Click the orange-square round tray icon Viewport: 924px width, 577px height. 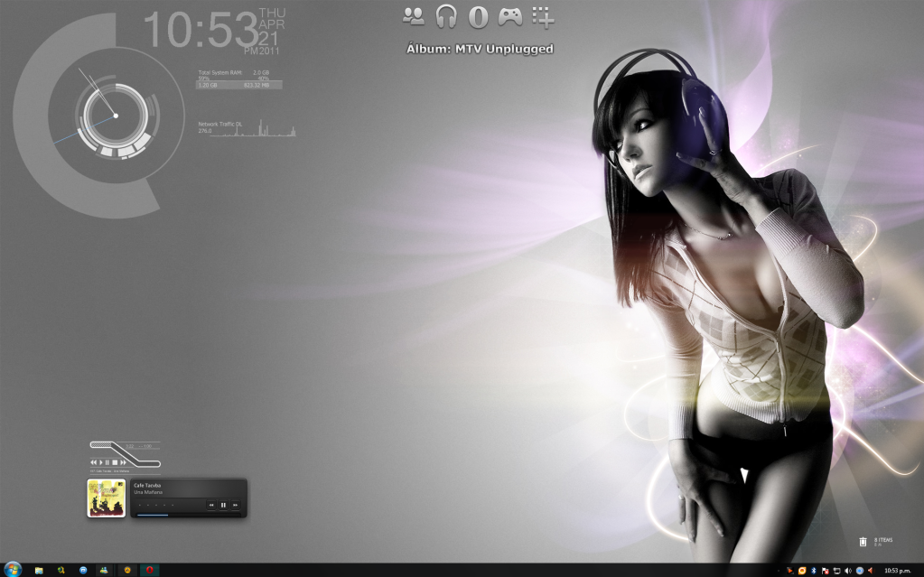802,571
